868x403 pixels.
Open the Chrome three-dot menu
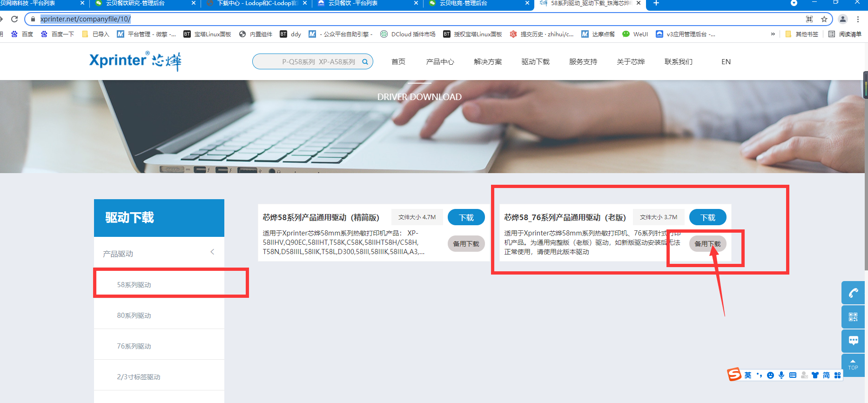click(x=858, y=19)
